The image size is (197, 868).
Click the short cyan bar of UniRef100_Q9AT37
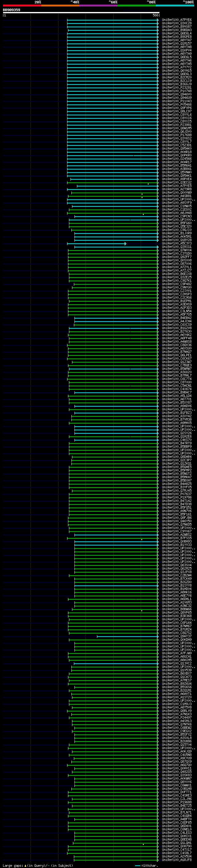(x=127, y=636)
